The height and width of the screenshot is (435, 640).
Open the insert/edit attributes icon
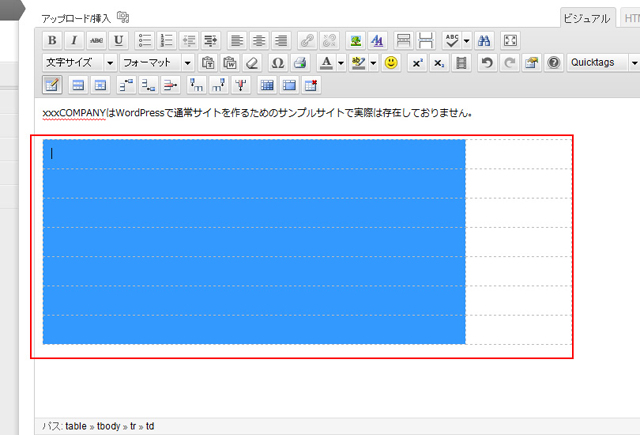tap(531, 63)
